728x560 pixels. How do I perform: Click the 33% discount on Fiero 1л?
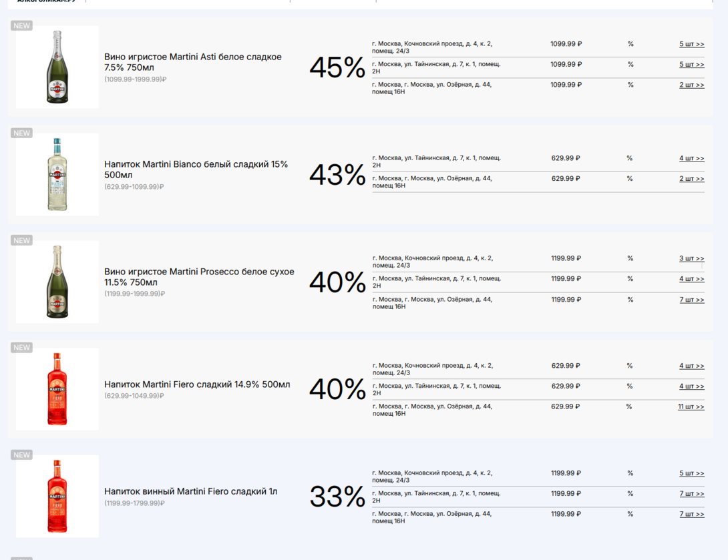pyautogui.click(x=337, y=497)
